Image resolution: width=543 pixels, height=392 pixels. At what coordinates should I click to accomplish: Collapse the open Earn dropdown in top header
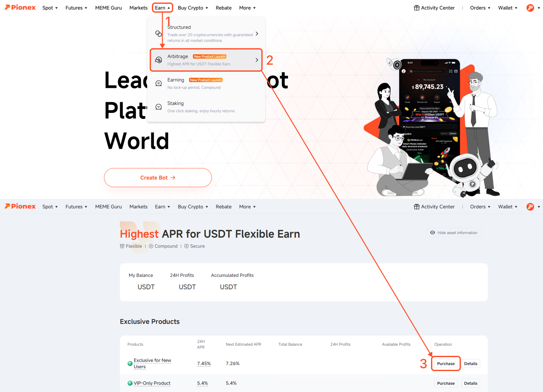(162, 8)
